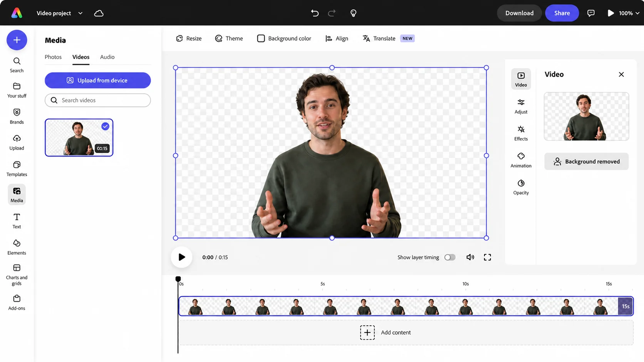This screenshot has width=644, height=362.
Task: Click the cloud sync status icon
Action: click(99, 13)
